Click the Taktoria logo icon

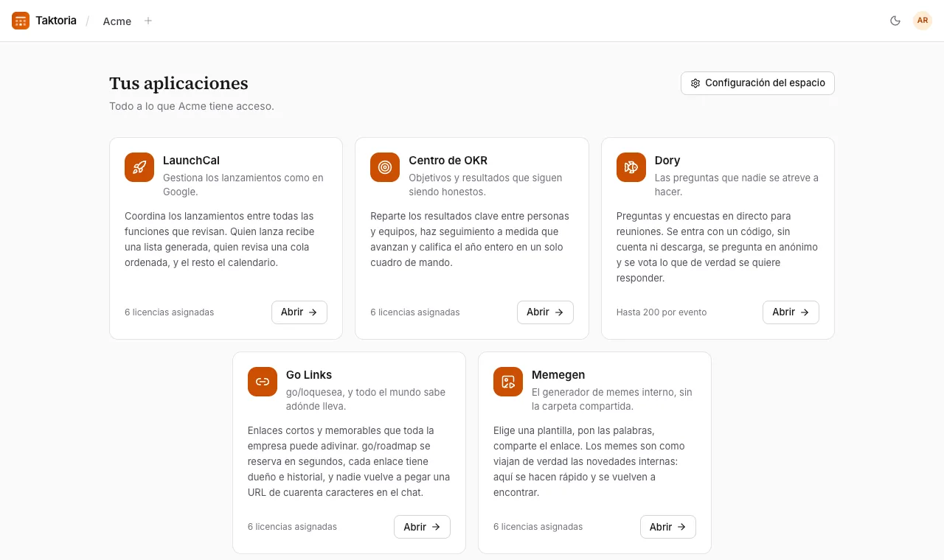coord(21,21)
